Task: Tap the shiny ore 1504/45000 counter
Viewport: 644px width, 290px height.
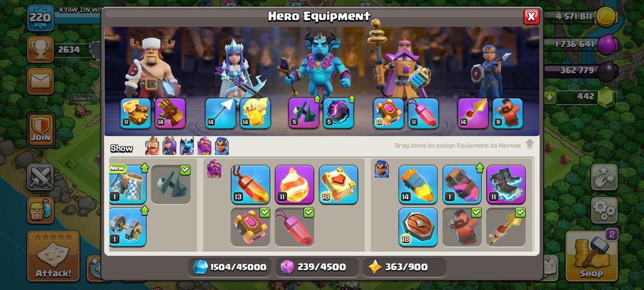Action: click(x=230, y=267)
